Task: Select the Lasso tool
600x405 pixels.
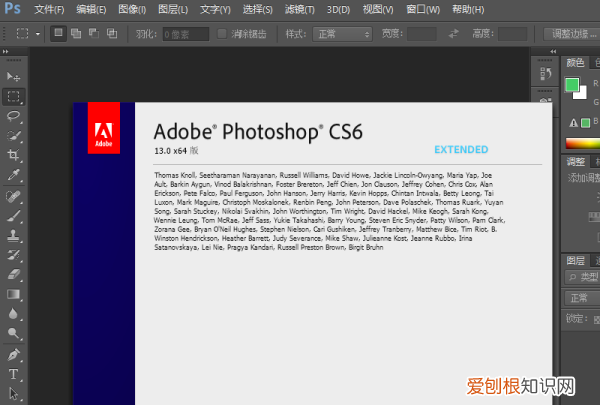Action: [14, 116]
